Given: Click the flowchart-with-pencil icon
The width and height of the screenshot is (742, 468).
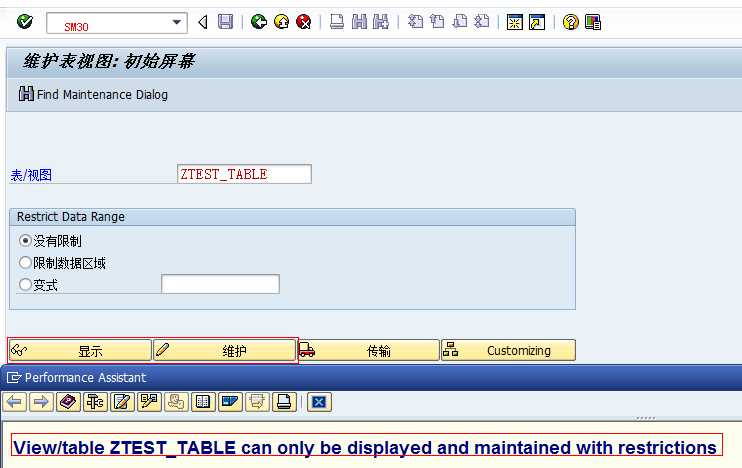Looking at the screenshot, I should point(150,402).
